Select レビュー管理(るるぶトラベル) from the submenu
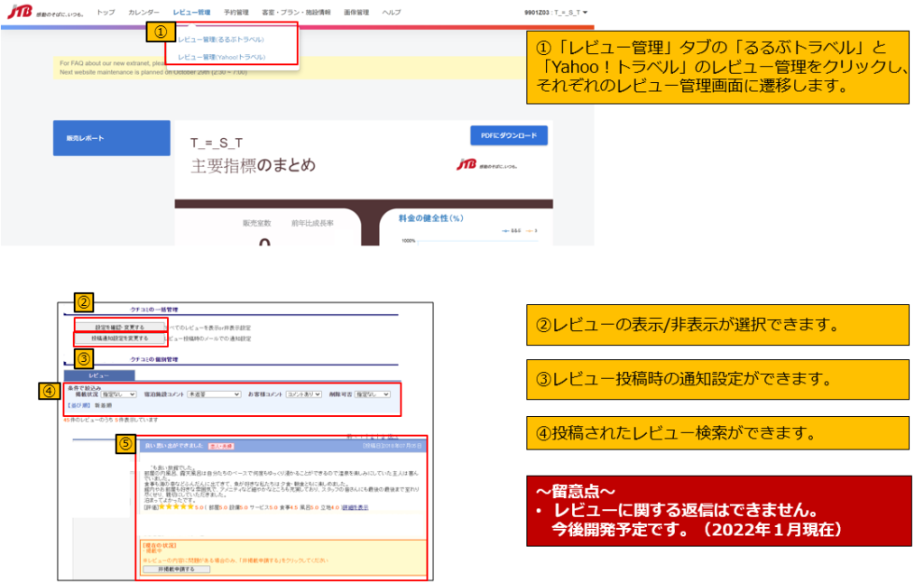 click(x=221, y=40)
